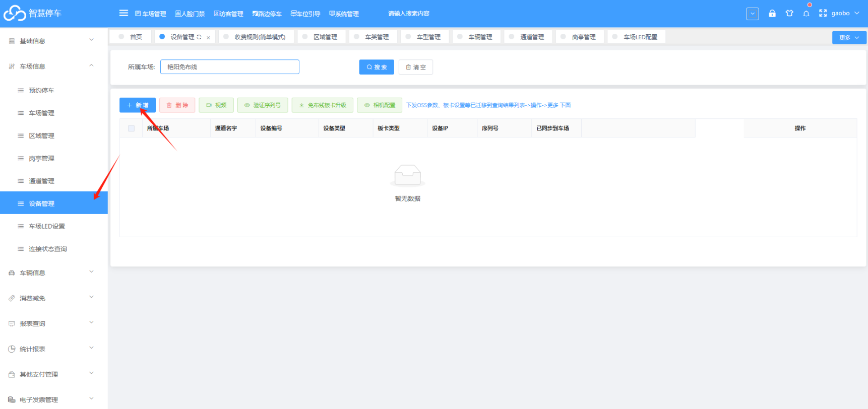Open the 访客管理 top menu
This screenshot has height=409, width=868.
click(x=228, y=14)
